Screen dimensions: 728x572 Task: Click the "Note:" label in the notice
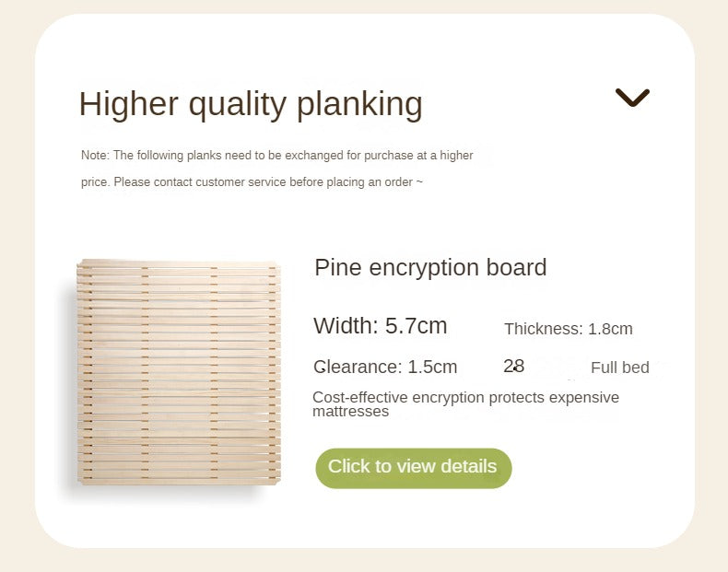[x=95, y=156]
